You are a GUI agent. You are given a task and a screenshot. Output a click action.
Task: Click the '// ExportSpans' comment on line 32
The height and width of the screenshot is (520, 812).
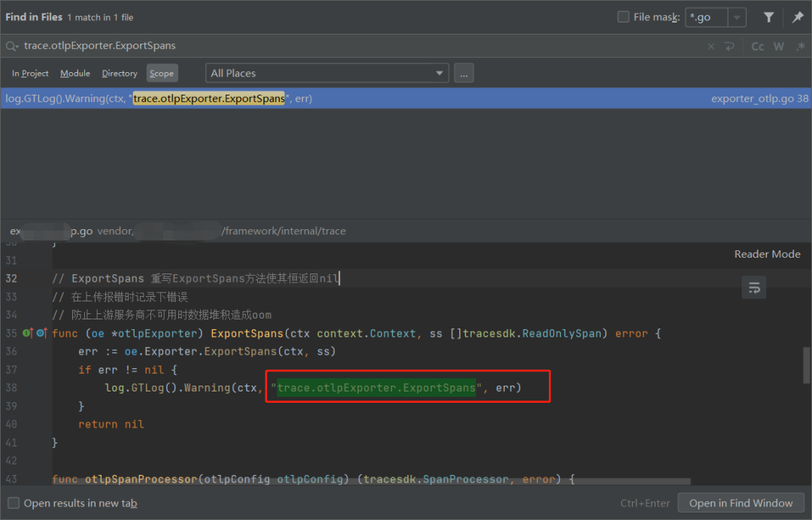(98, 278)
